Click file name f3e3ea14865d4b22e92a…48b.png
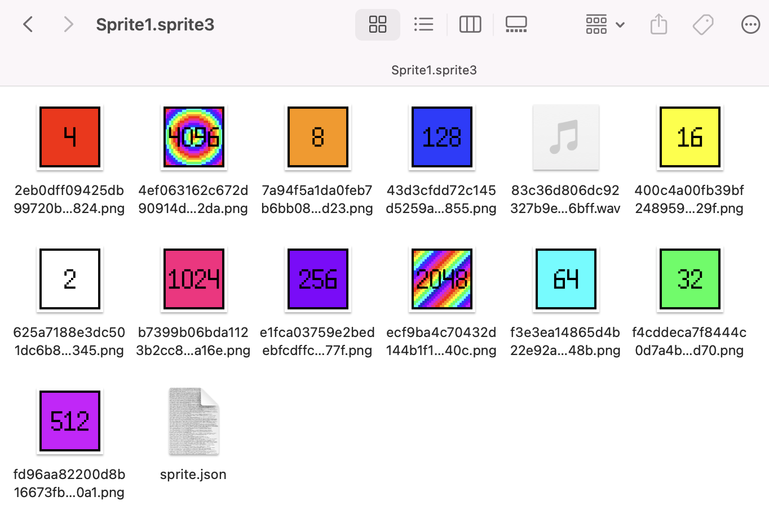Viewport: 769px width, 532px height. point(565,342)
